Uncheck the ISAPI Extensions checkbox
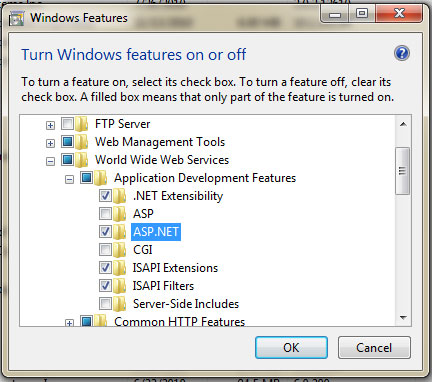The height and width of the screenshot is (382, 432). (x=105, y=268)
